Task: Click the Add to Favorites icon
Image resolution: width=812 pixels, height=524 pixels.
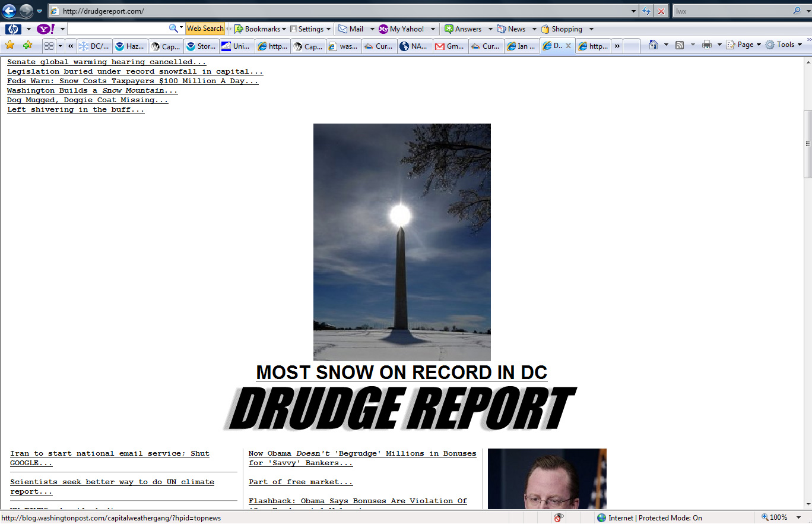Action: point(27,45)
